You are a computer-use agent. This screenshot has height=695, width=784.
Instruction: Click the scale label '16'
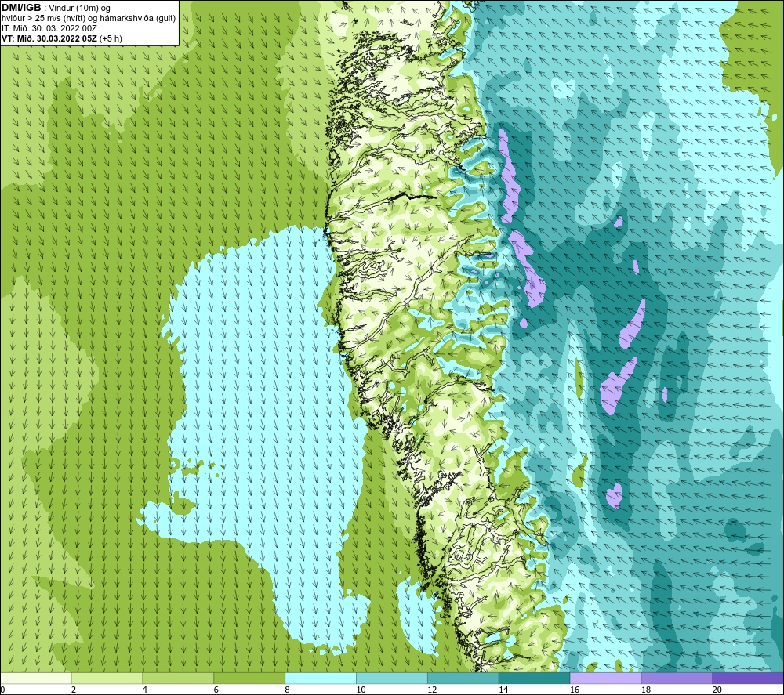[575, 690]
